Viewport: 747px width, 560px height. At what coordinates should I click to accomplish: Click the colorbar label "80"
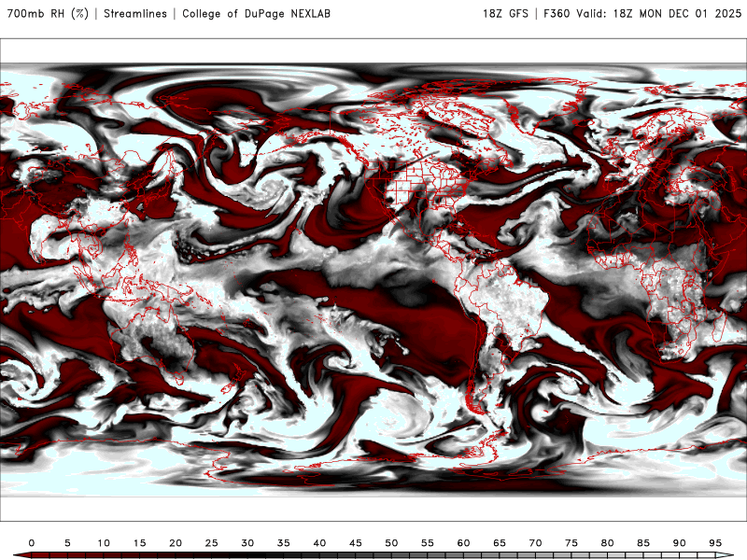pyautogui.click(x=608, y=543)
